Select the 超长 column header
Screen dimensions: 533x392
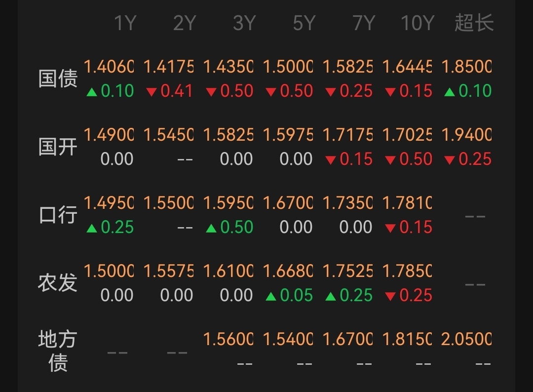point(474,23)
